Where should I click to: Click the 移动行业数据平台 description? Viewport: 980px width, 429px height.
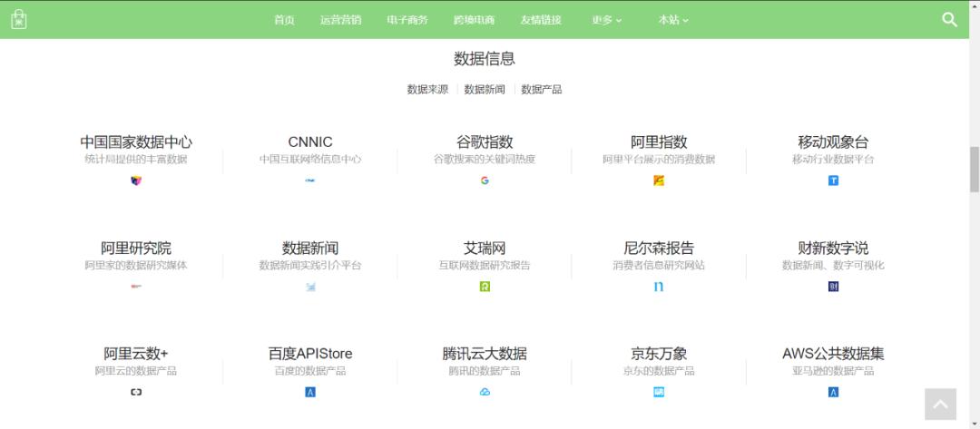click(x=833, y=160)
